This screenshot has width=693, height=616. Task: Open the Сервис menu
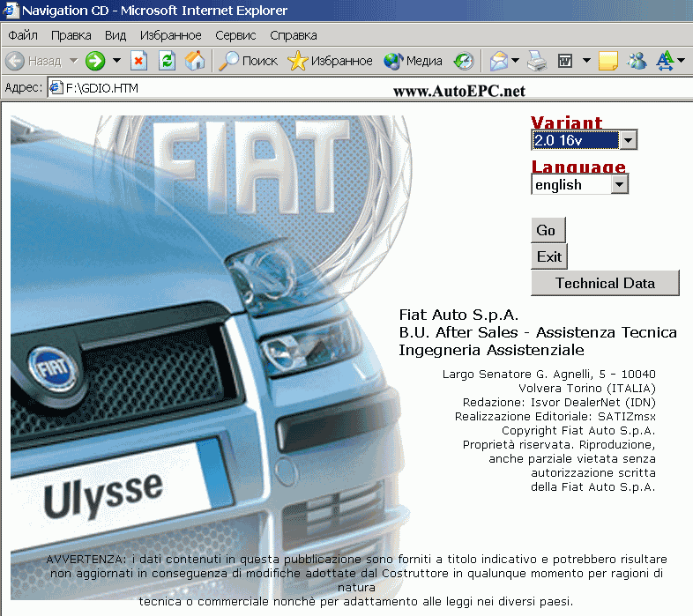[x=235, y=35]
